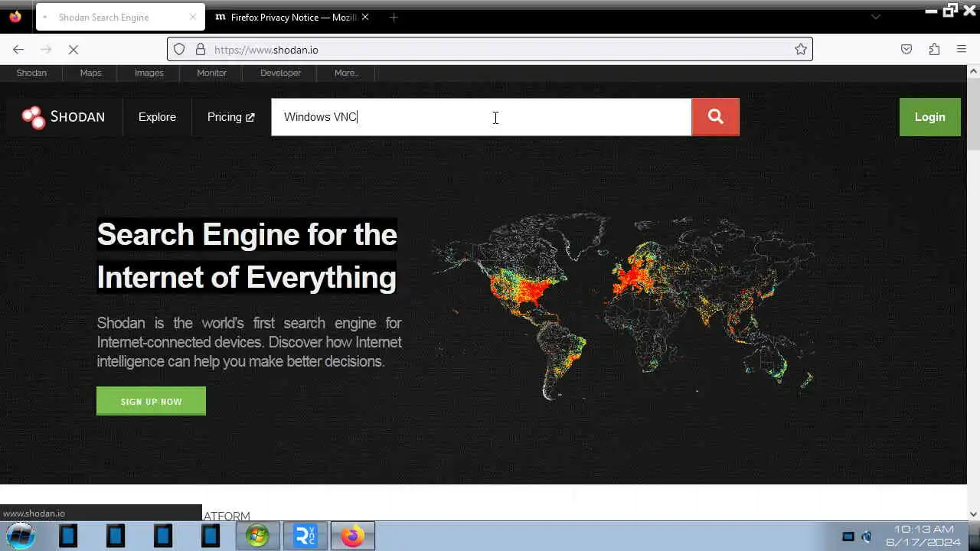Viewport: 980px width, 551px height.
Task: Click the volume icon in system tray
Action: click(x=867, y=536)
